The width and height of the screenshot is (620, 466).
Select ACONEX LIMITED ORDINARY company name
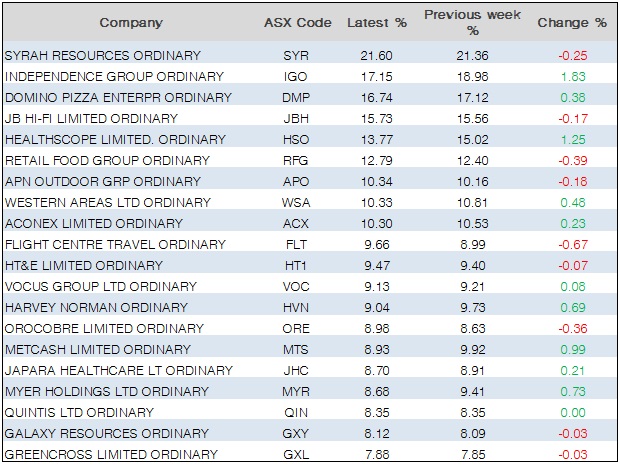(94, 223)
